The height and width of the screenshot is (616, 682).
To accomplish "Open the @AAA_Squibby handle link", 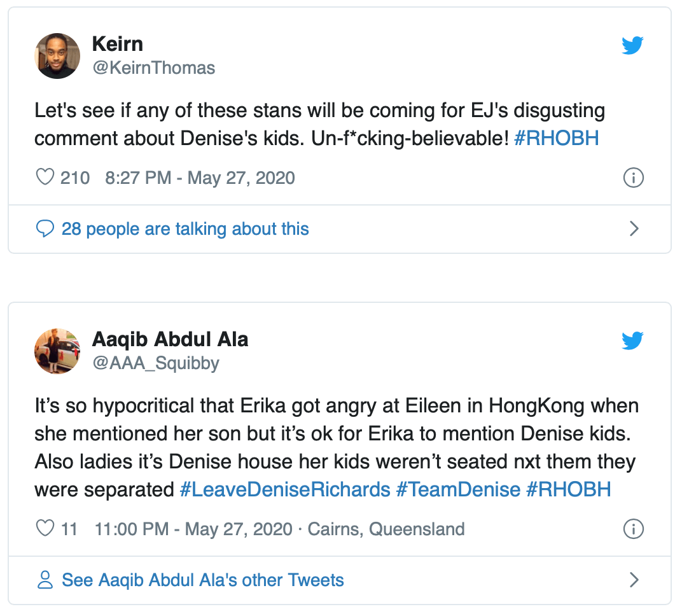I will (x=155, y=363).
